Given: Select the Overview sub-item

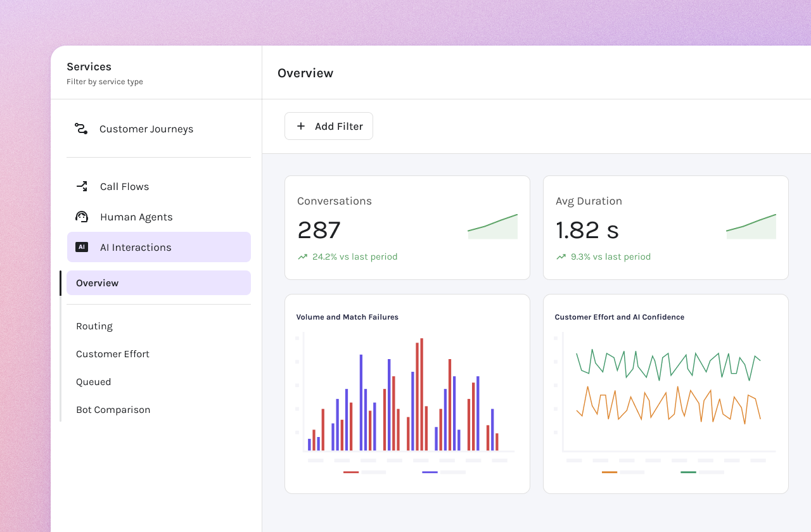Looking at the screenshot, I should (158, 283).
